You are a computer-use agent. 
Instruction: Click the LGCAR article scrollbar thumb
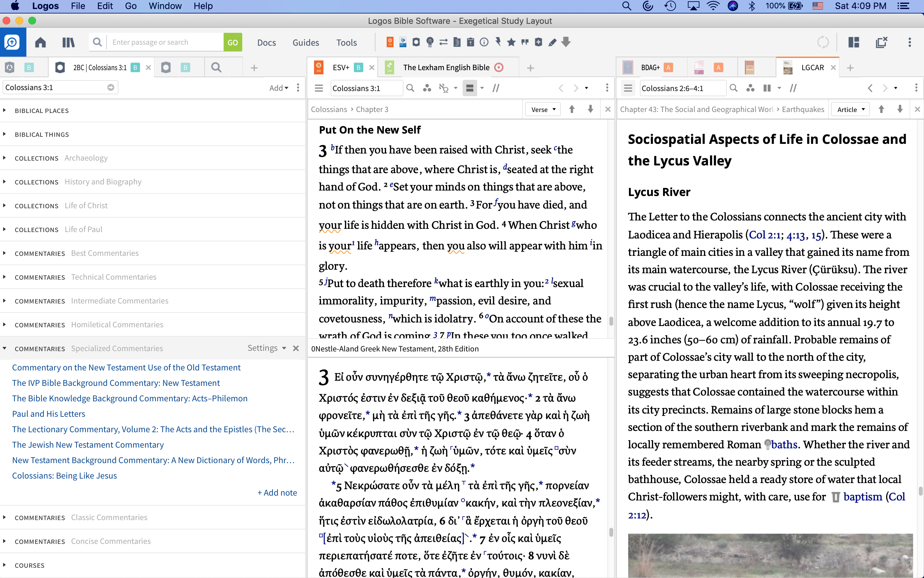[x=920, y=491]
